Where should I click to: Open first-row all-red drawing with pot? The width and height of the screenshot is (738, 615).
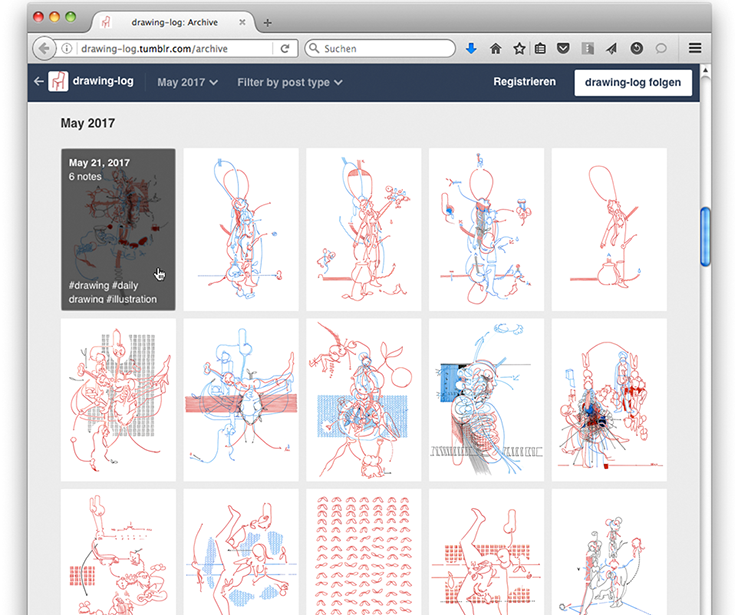tap(609, 230)
